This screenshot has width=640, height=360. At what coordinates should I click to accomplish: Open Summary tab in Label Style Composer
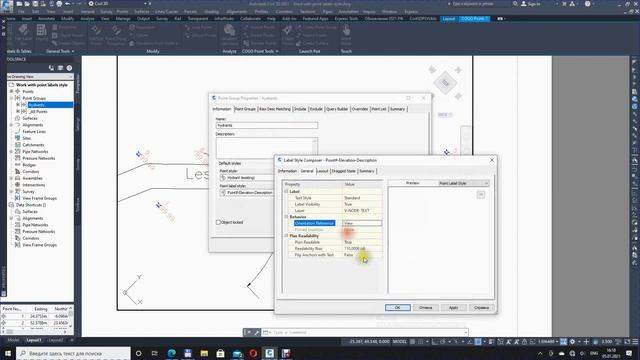(367, 171)
